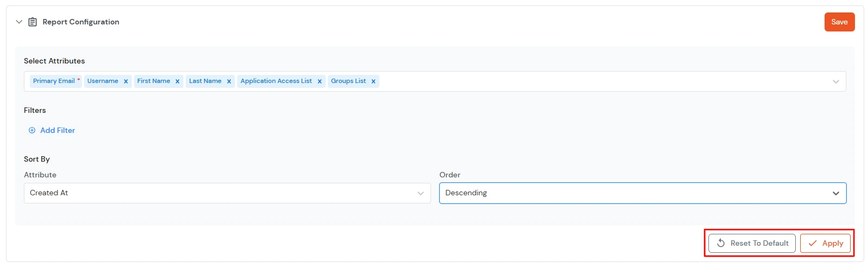Click the Add Filter link text

(58, 130)
